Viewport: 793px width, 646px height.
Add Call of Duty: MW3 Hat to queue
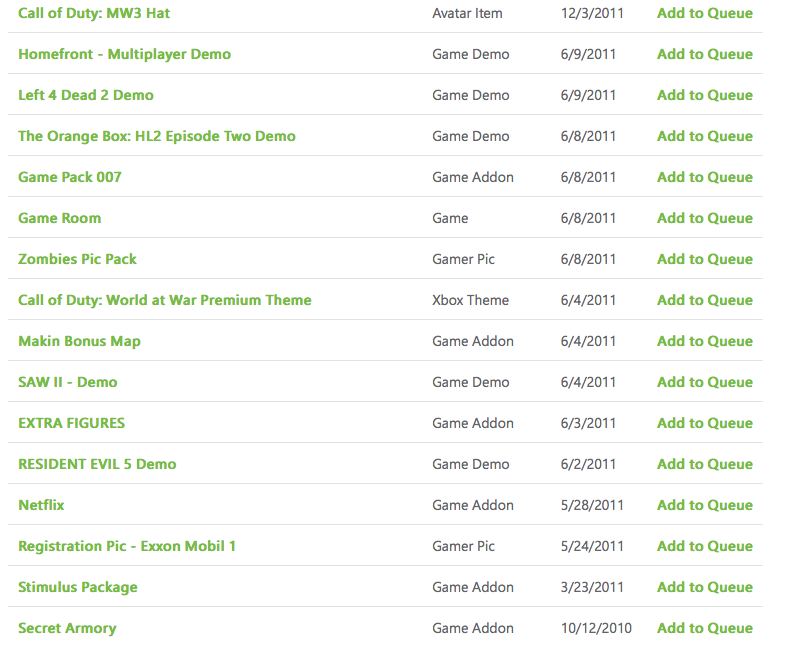tap(705, 13)
